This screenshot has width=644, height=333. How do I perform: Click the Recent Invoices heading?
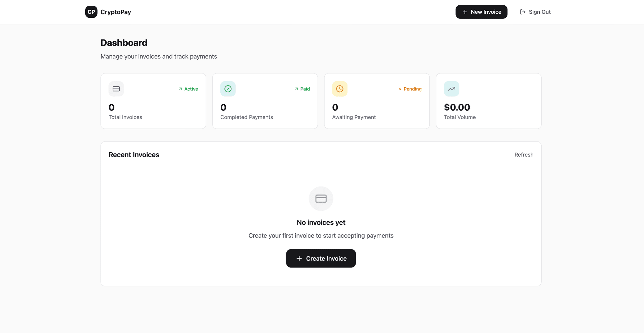click(134, 155)
